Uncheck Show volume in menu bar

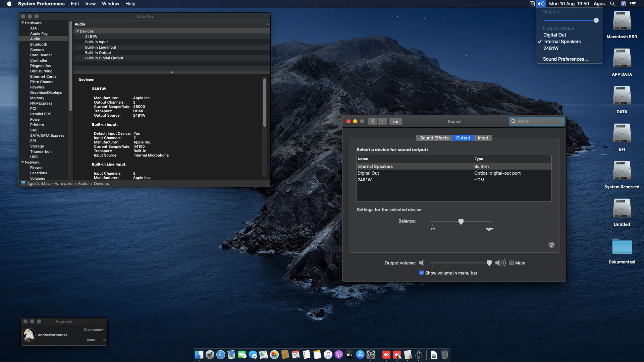[422, 273]
